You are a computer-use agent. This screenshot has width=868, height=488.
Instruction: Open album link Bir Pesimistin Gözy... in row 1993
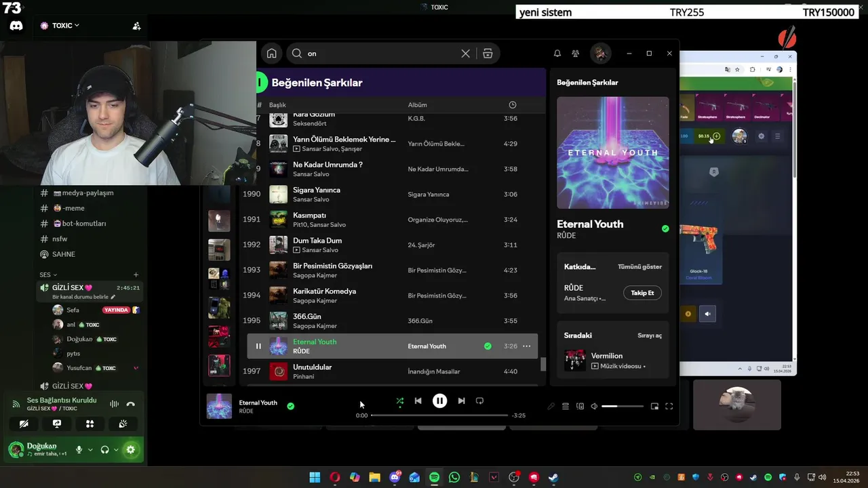[x=437, y=270]
